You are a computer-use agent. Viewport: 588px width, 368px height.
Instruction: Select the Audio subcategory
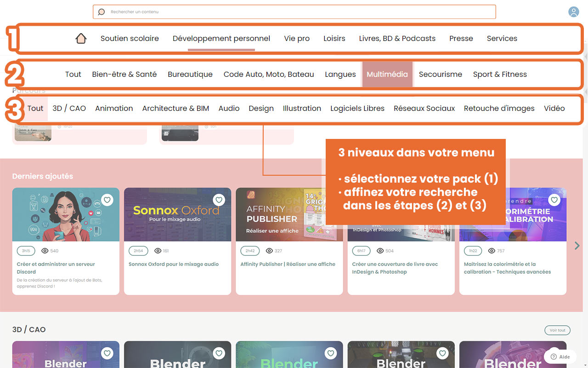pos(229,108)
